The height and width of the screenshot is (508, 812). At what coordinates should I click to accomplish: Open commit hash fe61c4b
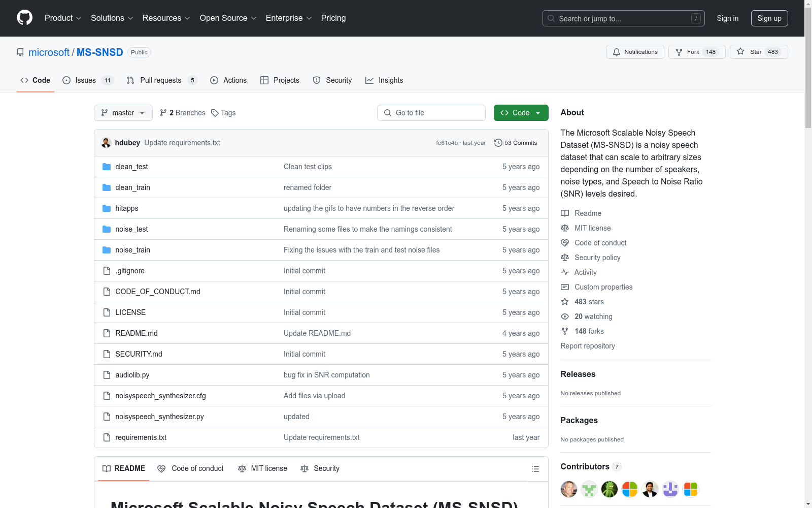pos(447,143)
